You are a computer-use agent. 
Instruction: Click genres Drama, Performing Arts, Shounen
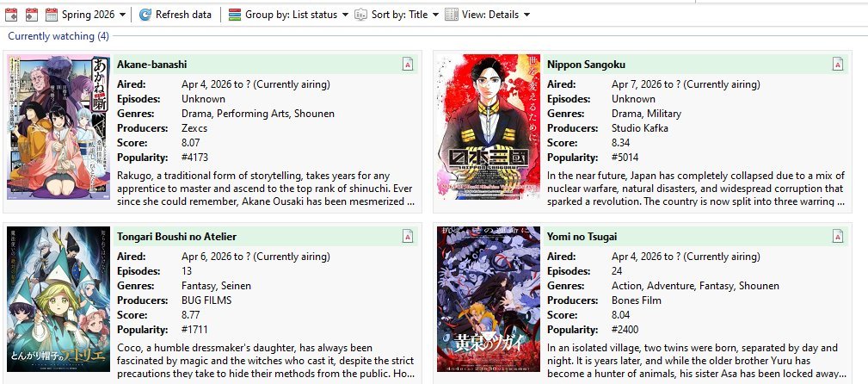click(x=258, y=114)
